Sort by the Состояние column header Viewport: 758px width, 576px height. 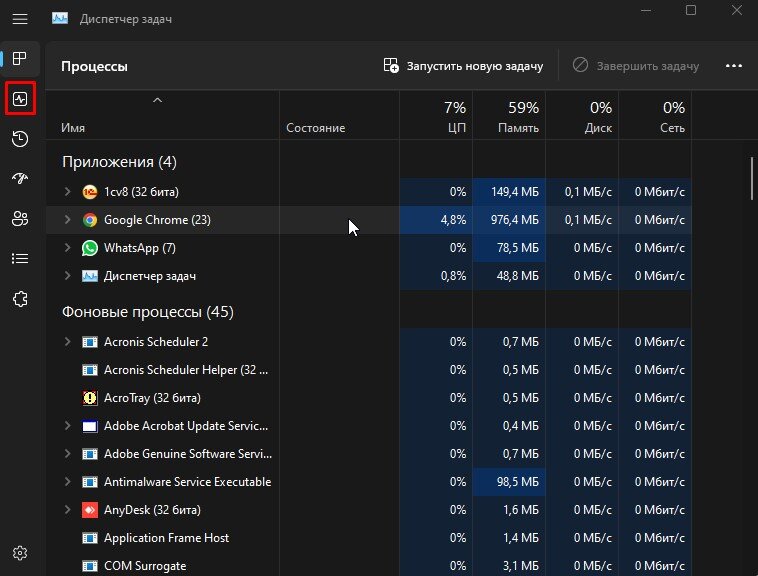click(x=339, y=115)
